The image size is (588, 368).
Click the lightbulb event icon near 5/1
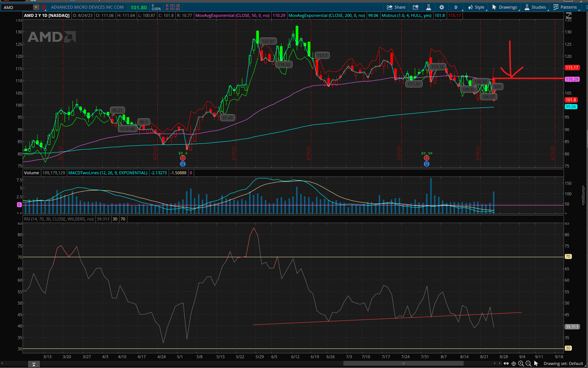point(183,164)
